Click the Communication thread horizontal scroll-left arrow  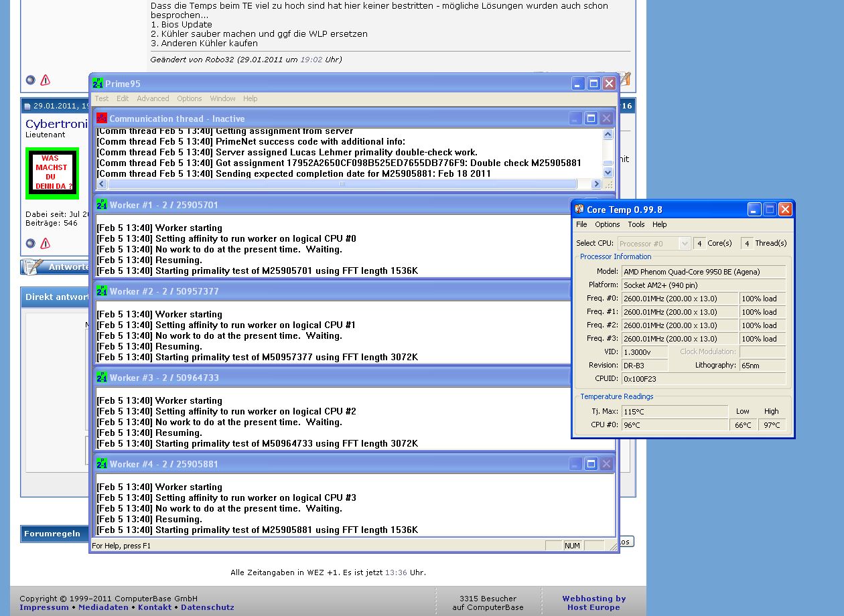point(102,183)
